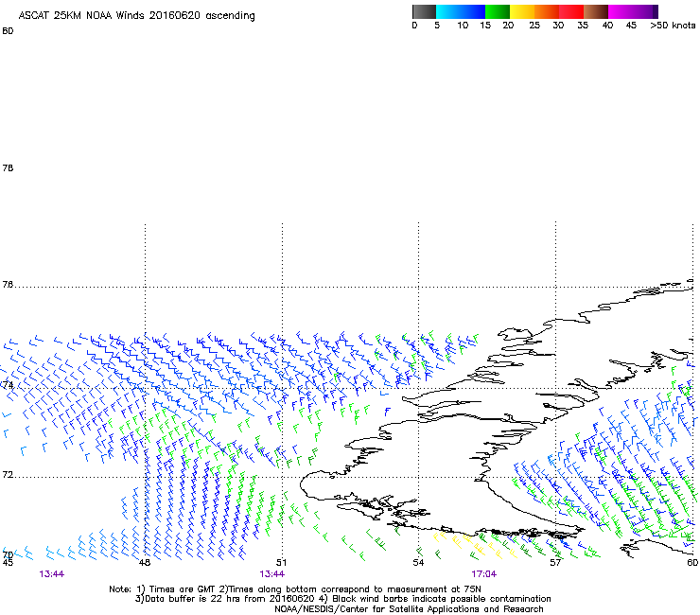Click the '13:44' pass time nearest longitude 45
Image resolution: width=700 pixels, height=615 pixels.
pos(52,574)
